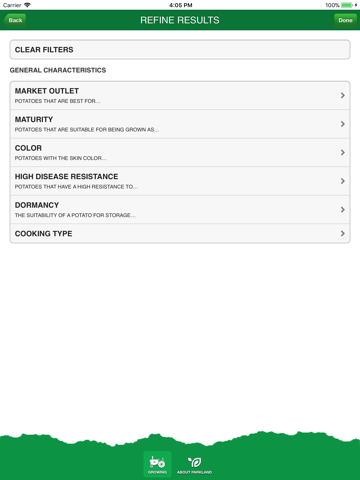Tap the Refine Results title
Screen dimensions: 360x480
click(x=180, y=20)
